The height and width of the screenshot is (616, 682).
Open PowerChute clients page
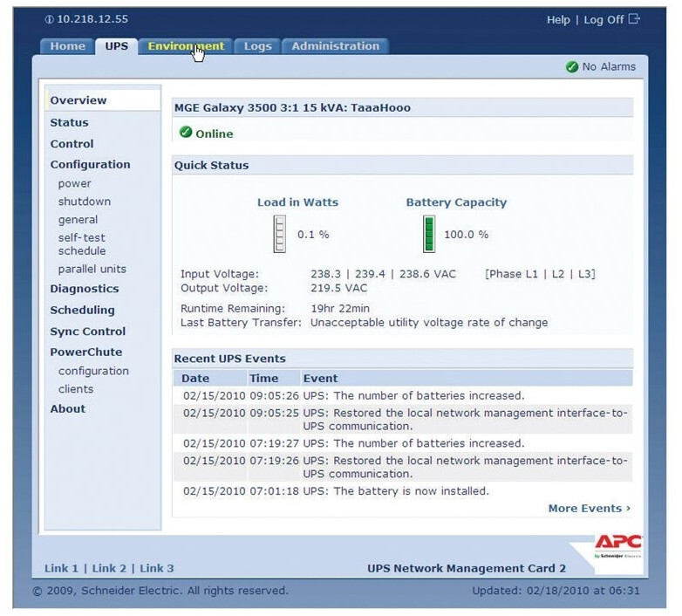[x=76, y=389]
